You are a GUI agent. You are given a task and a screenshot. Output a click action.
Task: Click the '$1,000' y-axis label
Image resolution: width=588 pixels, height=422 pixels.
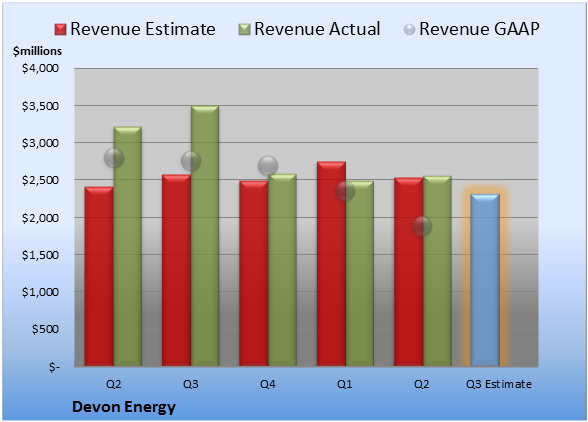coord(40,292)
